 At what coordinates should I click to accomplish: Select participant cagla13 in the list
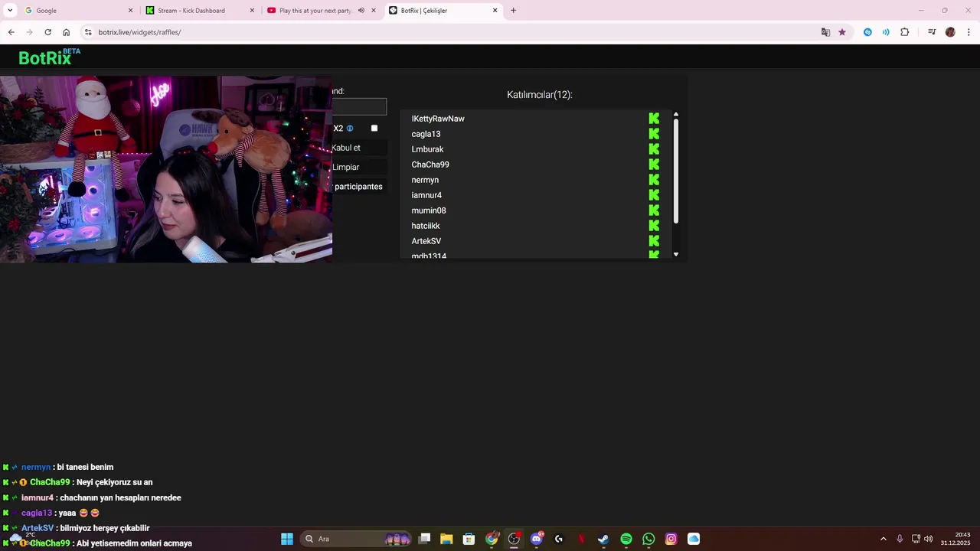[x=426, y=134]
